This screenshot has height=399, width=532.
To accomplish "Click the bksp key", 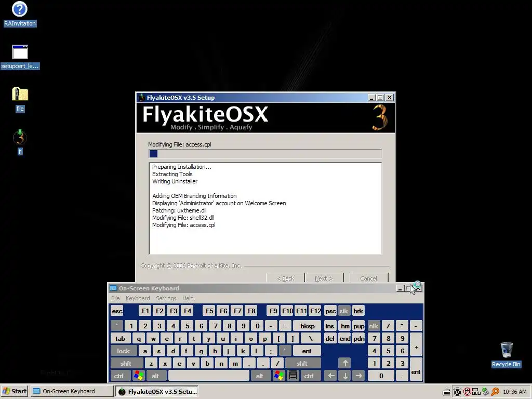I will (x=307, y=326).
